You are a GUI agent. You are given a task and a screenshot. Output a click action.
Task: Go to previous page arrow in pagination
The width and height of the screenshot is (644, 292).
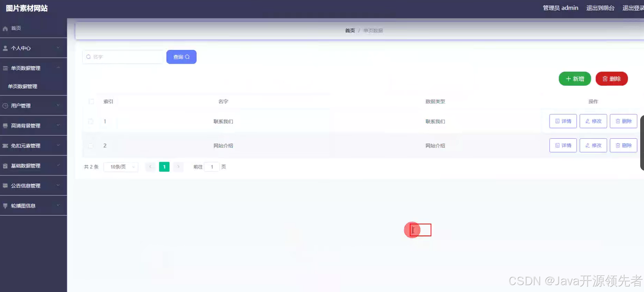[x=150, y=167]
